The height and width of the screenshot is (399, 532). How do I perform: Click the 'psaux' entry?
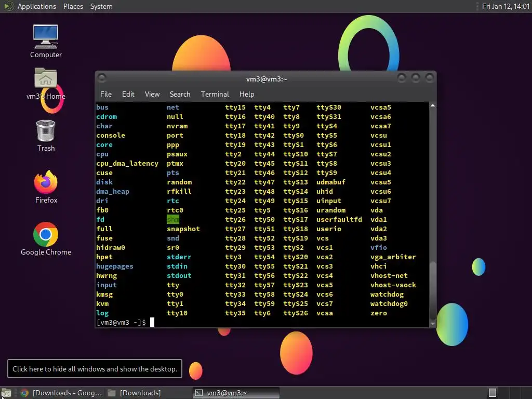(177, 154)
